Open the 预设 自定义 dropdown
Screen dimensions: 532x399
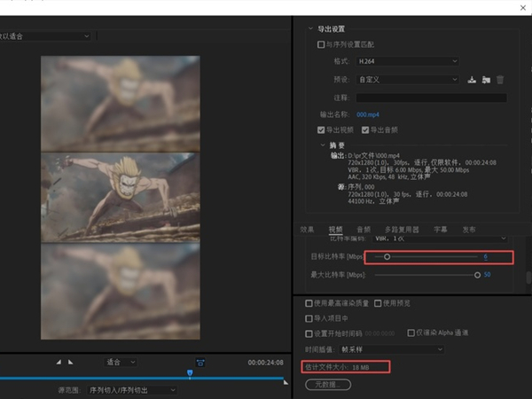[406, 79]
